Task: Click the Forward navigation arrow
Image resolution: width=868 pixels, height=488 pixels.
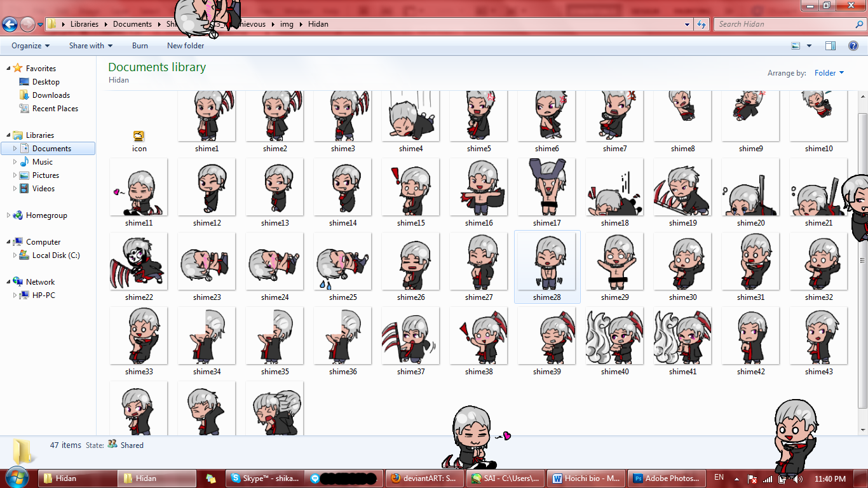Action: (27, 24)
